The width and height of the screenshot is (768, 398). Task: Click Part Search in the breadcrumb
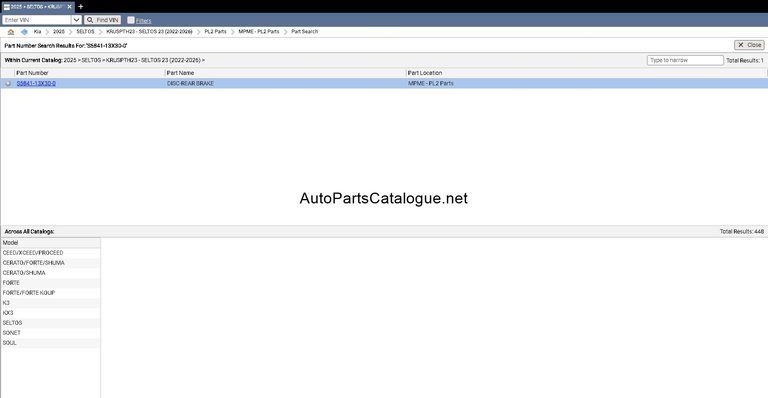tap(305, 31)
